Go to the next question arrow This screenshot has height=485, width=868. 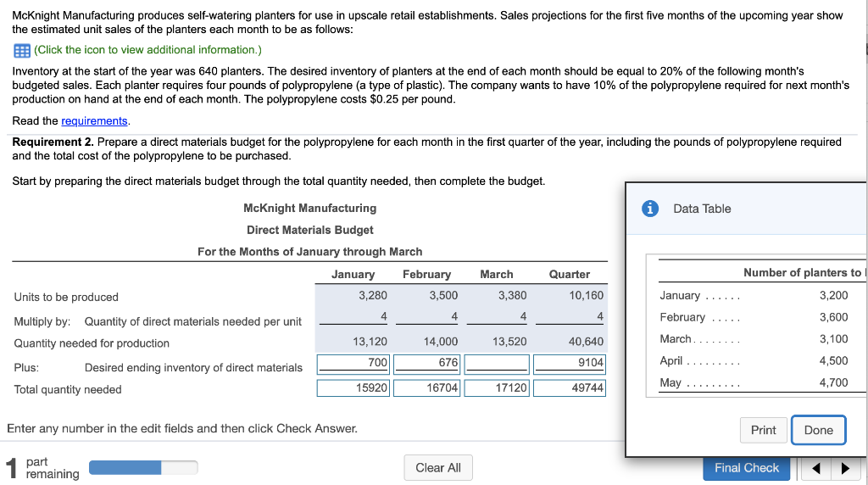tap(845, 468)
